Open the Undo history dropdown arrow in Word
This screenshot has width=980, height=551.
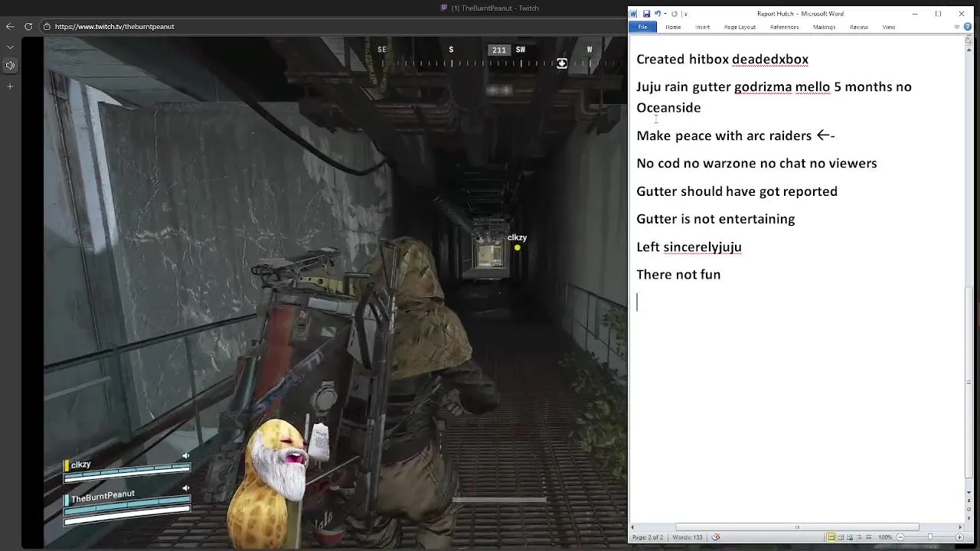pos(665,14)
